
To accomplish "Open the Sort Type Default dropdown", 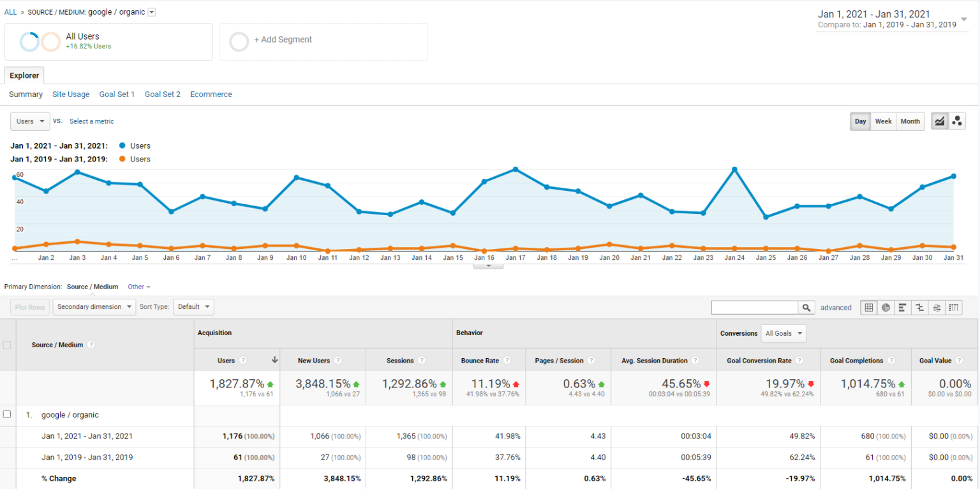I will (x=193, y=307).
